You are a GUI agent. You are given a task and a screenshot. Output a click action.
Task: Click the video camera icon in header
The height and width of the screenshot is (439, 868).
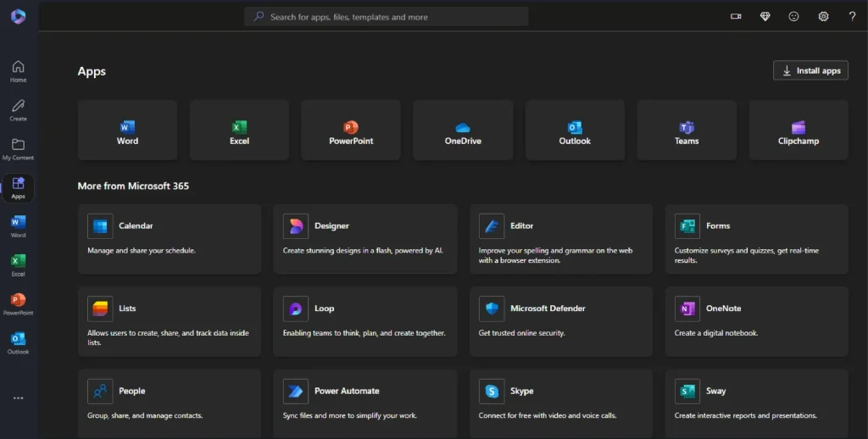coord(736,17)
